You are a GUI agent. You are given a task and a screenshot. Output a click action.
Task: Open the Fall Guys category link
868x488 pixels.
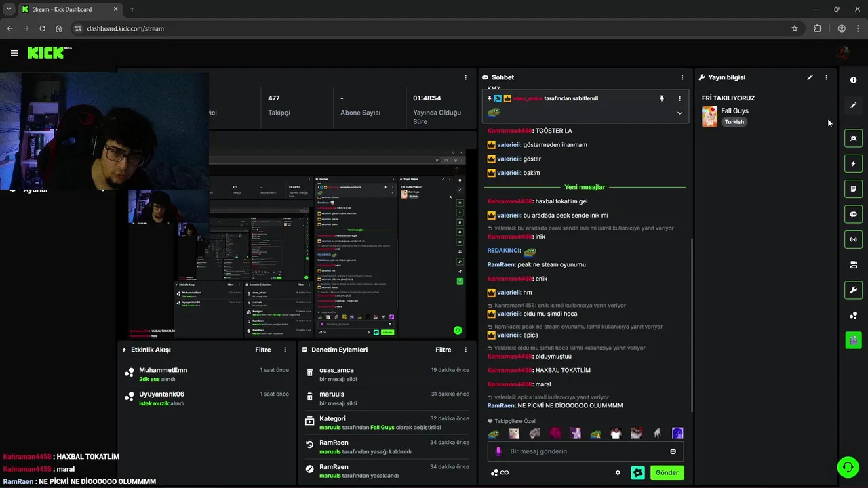pyautogui.click(x=734, y=110)
